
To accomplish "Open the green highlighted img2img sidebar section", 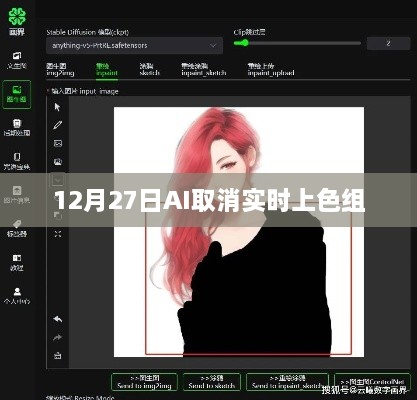I will 17,94.
